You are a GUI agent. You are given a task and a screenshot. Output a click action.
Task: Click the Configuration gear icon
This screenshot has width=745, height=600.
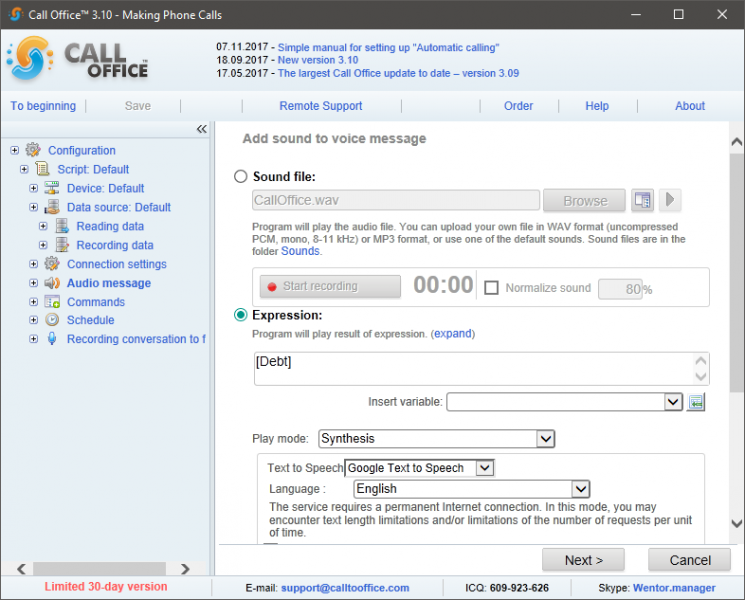click(x=33, y=150)
